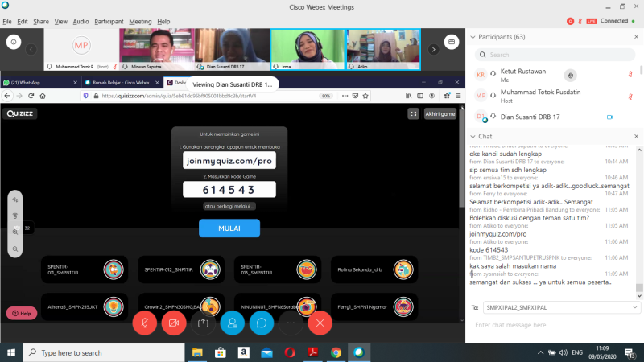This screenshot has height=362, width=644.
Task: Click the recording indicator icon
Action: [570, 21]
